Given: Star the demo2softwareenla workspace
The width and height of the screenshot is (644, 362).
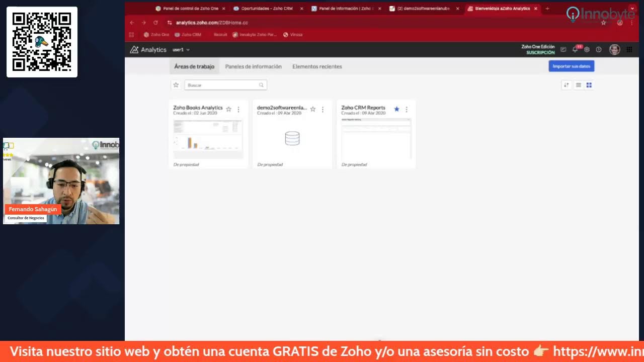Looking at the screenshot, I should pos(312,109).
